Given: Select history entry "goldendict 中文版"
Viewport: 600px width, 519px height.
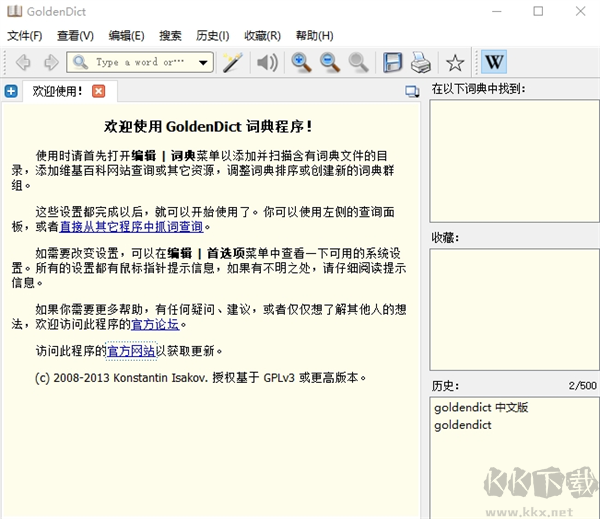Looking at the screenshot, I should 480,408.
